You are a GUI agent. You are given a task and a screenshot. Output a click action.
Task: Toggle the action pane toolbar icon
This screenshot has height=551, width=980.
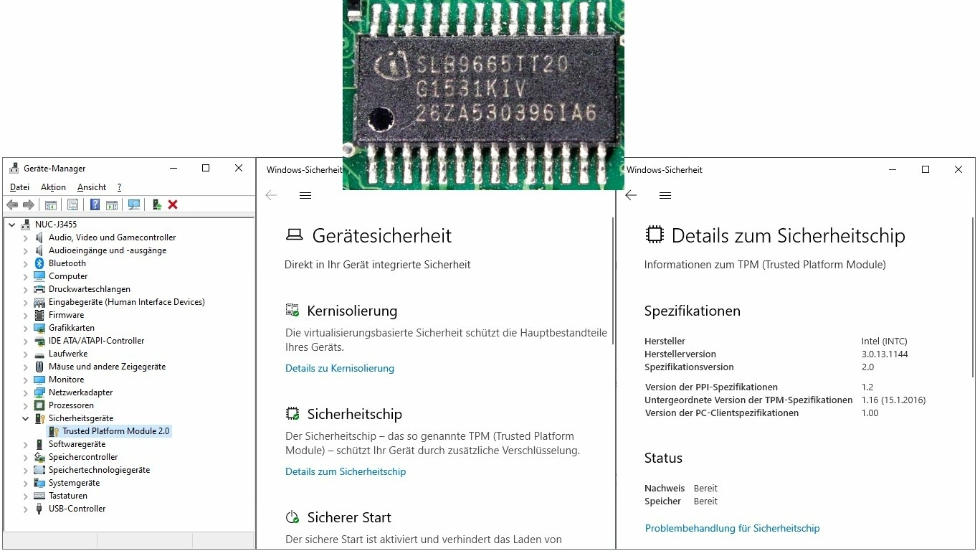[112, 204]
